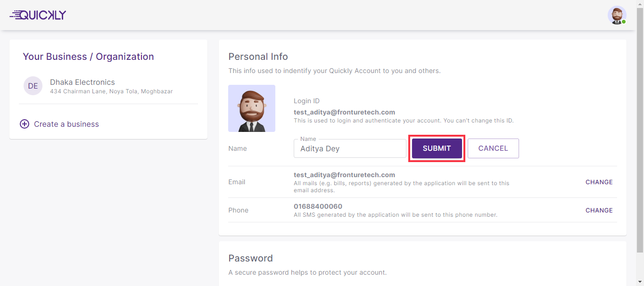Select the Dhaka Electronics business
Screen dimensions: 644x286
click(83, 82)
